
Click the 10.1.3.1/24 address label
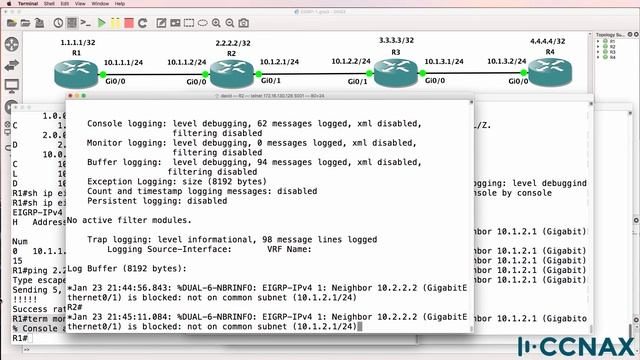(x=444, y=61)
